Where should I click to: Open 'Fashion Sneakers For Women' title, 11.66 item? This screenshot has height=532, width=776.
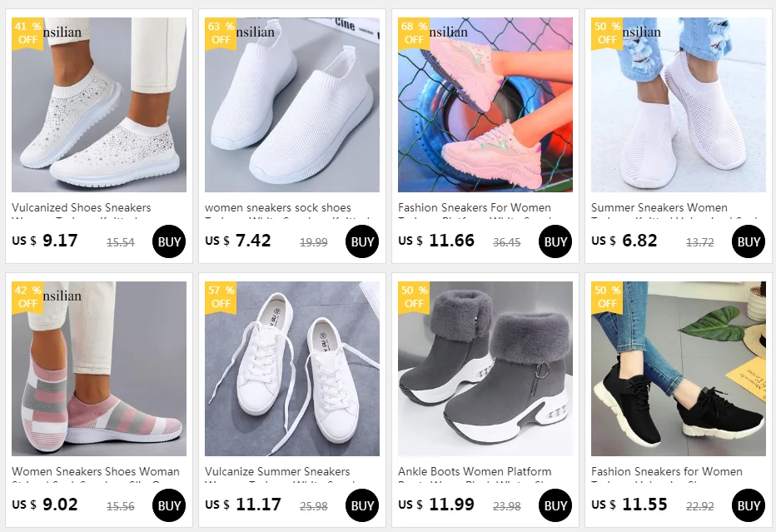click(x=474, y=208)
